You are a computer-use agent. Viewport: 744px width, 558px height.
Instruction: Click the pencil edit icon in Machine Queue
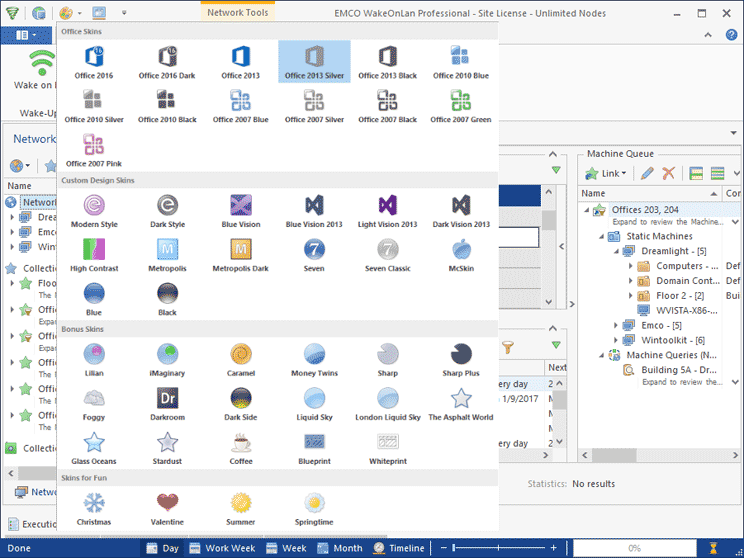click(647, 174)
